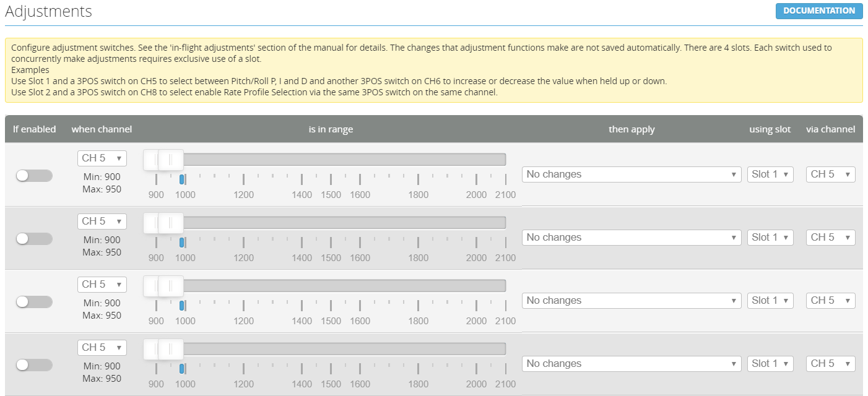Click the Documentation button
Screen dimensions: 868x396
pos(818,11)
